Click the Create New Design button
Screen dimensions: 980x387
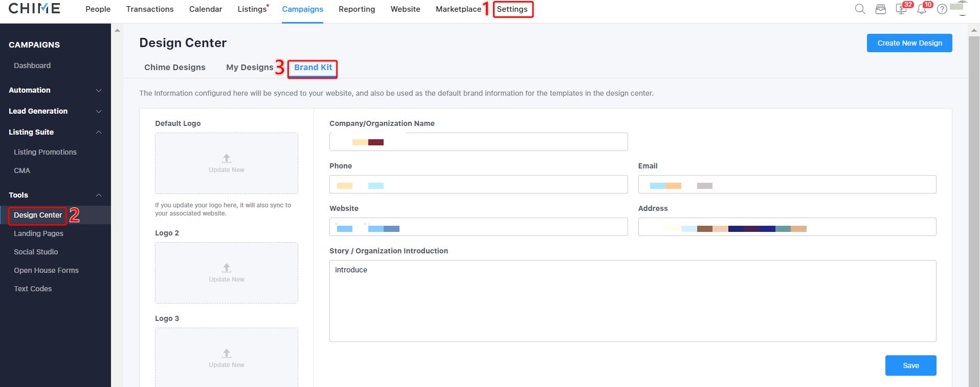909,43
